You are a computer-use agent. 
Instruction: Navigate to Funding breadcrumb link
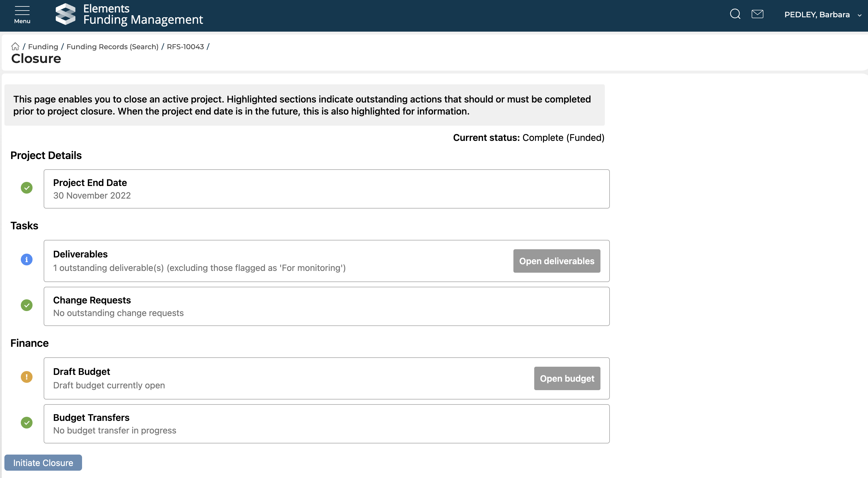pos(43,47)
